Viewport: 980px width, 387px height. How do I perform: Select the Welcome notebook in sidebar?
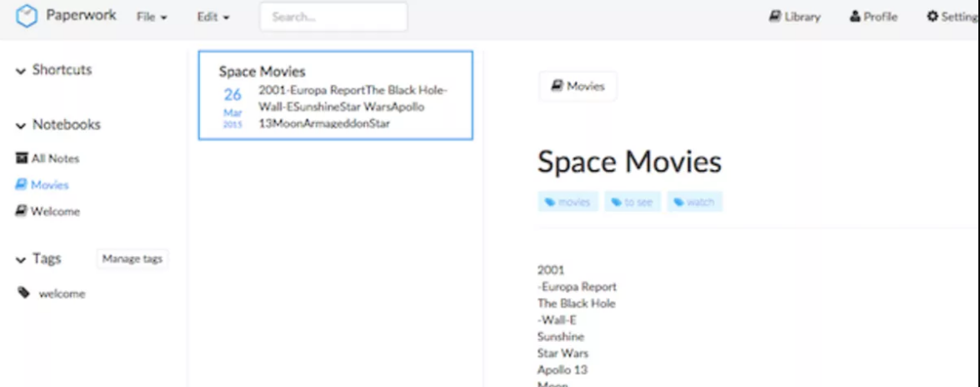[47, 211]
